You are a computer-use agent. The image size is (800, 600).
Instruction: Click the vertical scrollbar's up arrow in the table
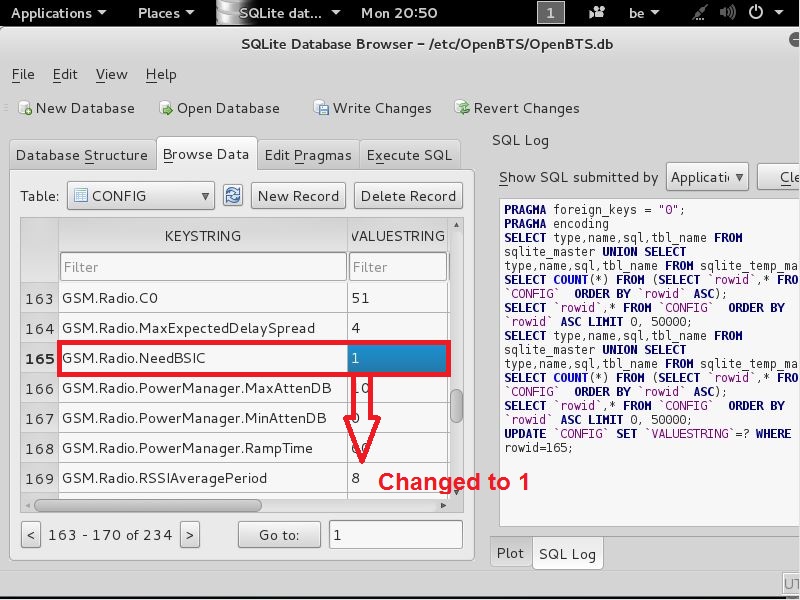click(456, 224)
